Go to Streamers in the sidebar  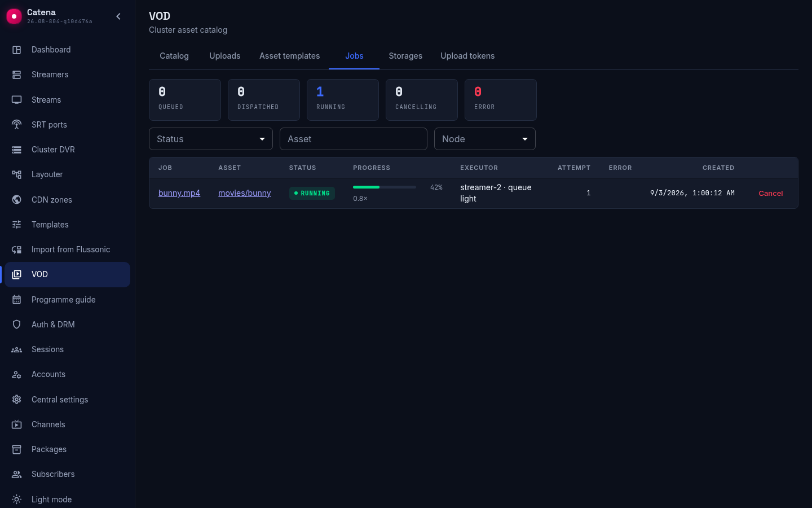tap(68, 75)
